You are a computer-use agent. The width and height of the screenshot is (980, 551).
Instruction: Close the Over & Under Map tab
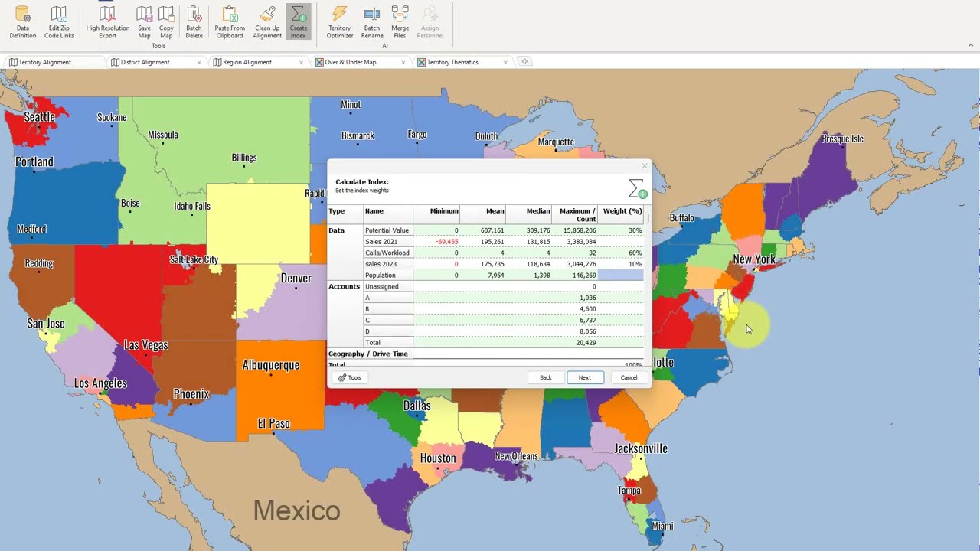click(403, 63)
